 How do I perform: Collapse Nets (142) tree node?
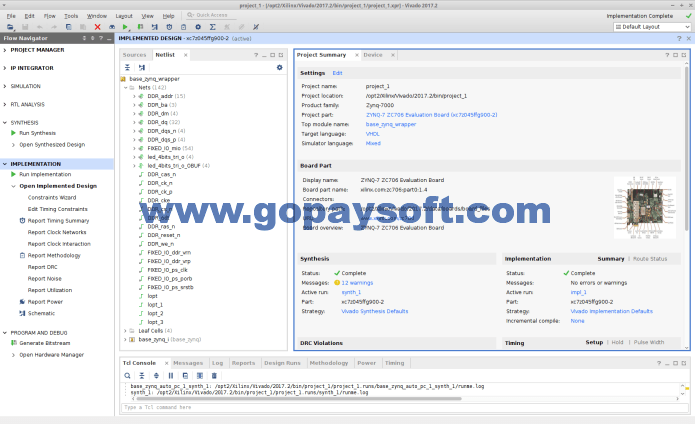point(125,88)
